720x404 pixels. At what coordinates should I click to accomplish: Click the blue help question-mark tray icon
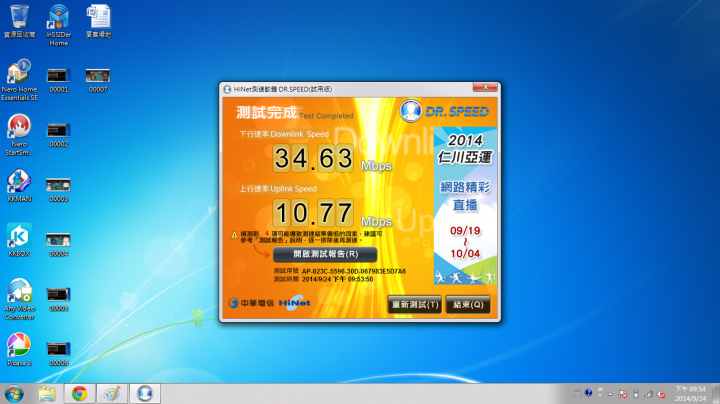pos(588,393)
